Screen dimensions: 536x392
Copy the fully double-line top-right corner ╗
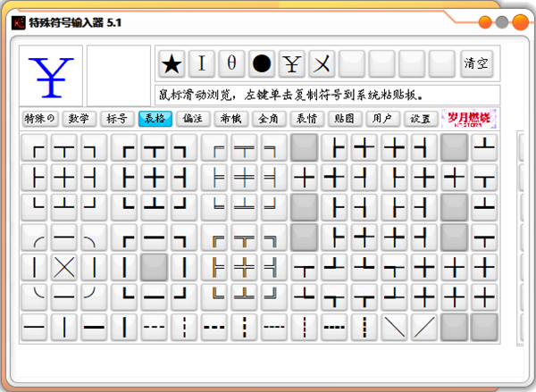click(x=274, y=238)
